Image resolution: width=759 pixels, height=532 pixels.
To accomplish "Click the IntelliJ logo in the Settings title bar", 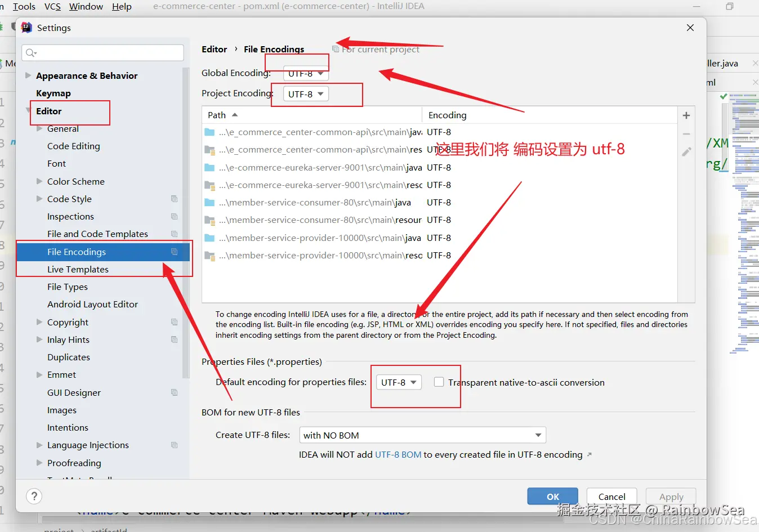I will (26, 28).
